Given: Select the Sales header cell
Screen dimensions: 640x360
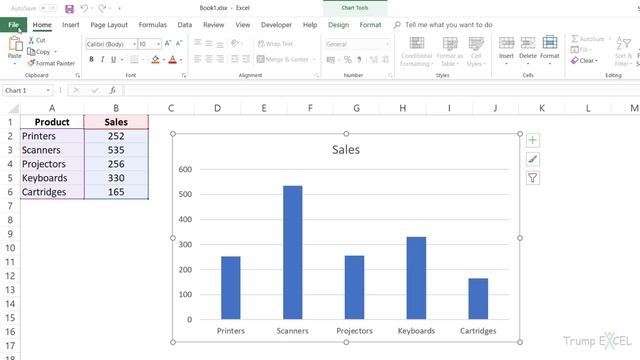Looking at the screenshot, I should pos(116,122).
